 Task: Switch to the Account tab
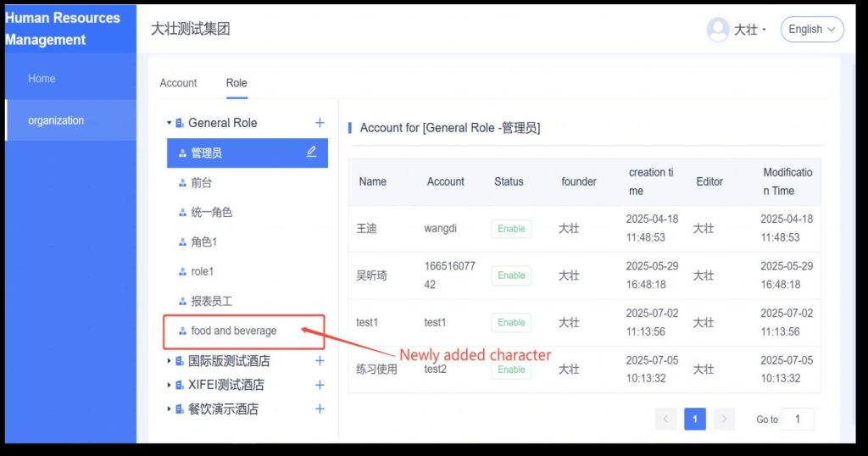coord(178,83)
